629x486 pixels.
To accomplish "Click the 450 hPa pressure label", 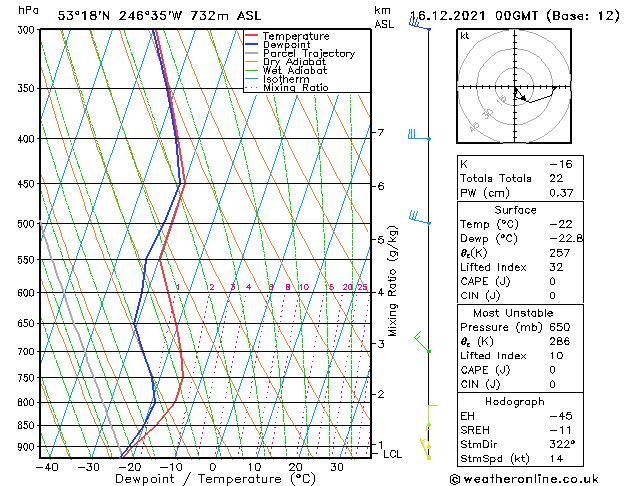I will pyautogui.click(x=28, y=184).
